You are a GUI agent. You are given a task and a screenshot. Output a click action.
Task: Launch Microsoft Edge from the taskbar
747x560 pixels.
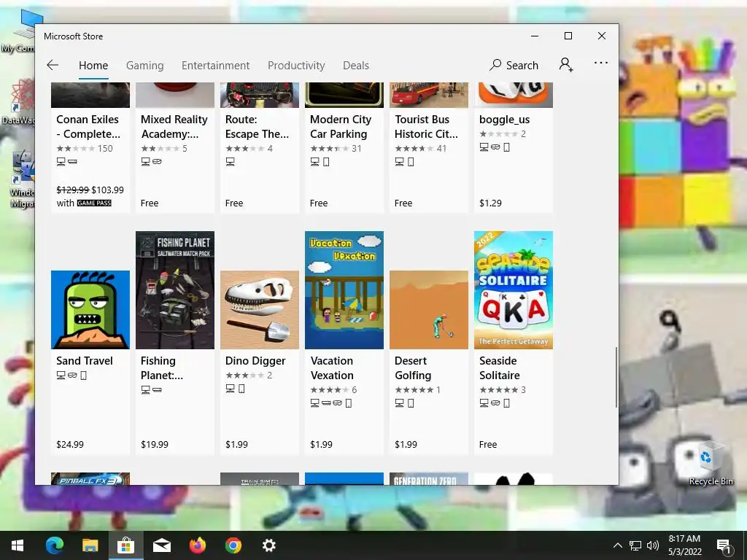(x=54, y=545)
